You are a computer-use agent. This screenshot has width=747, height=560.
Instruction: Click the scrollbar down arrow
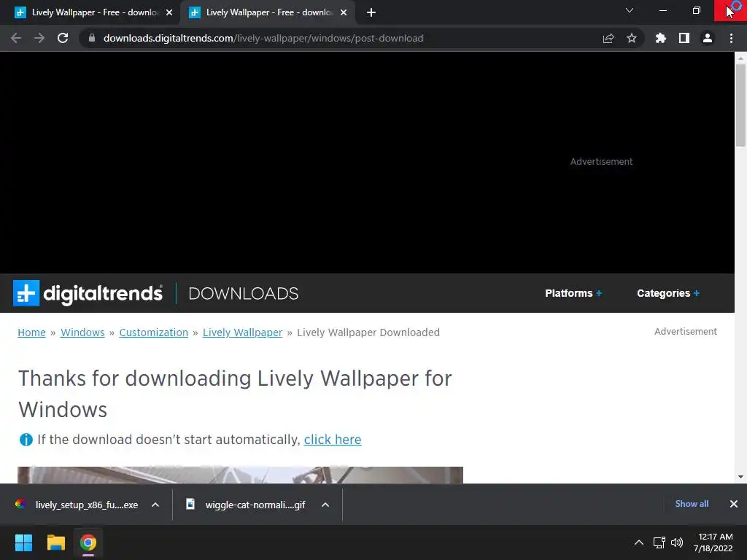(x=740, y=477)
